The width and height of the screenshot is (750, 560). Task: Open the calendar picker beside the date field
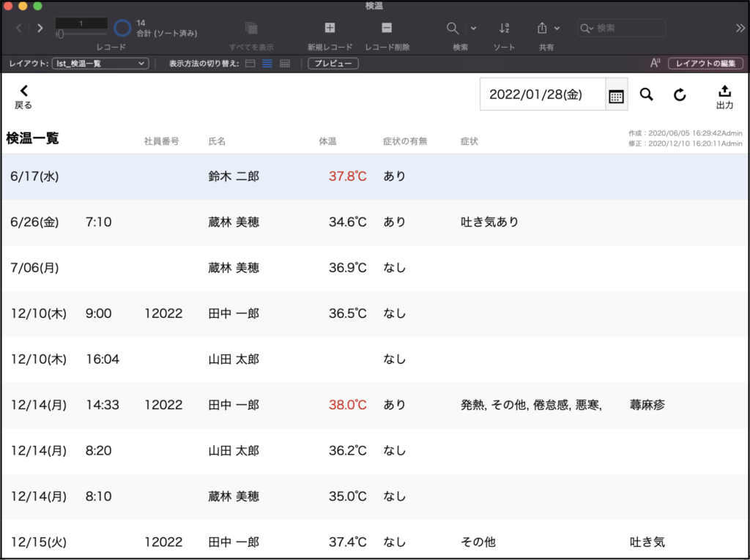point(616,95)
